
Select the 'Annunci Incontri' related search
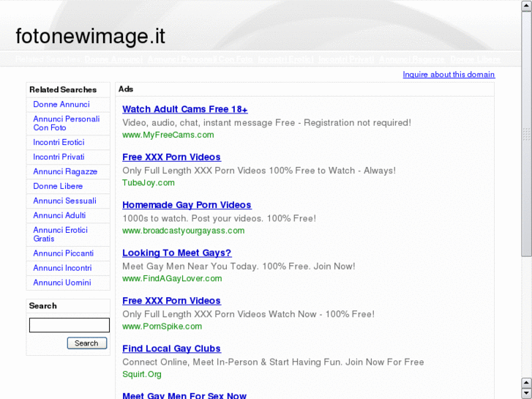pyautogui.click(x=62, y=268)
